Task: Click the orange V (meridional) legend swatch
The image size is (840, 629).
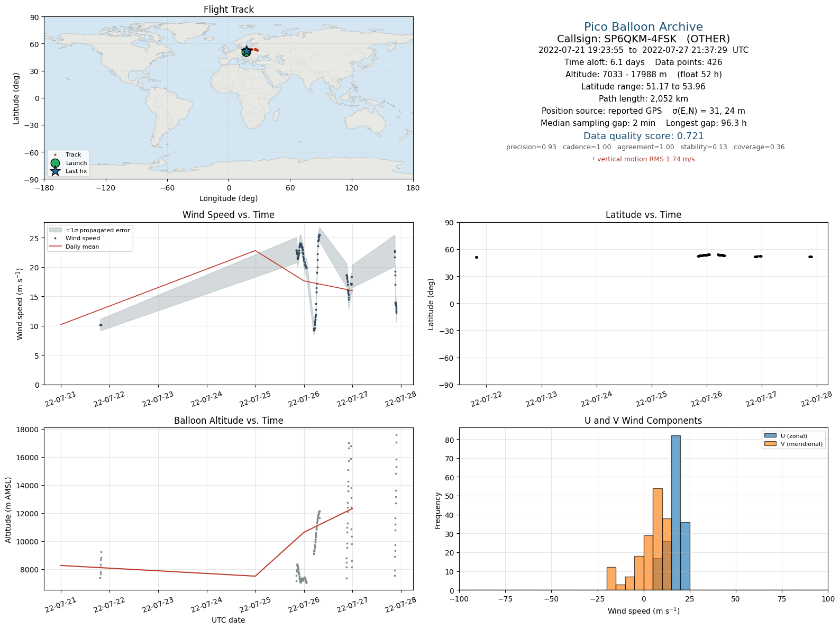Action: [x=770, y=444]
